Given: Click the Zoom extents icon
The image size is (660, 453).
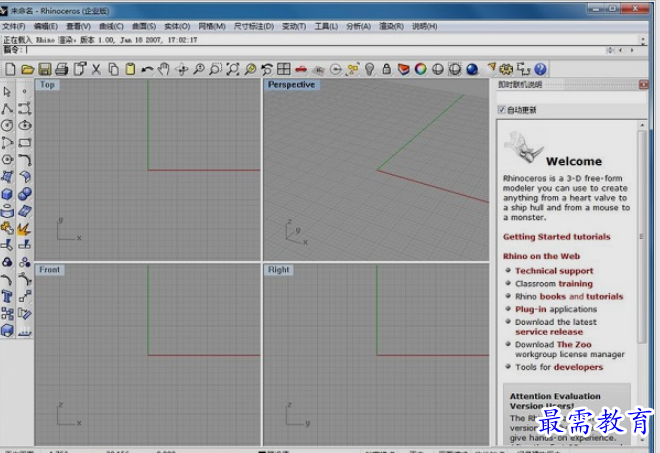Looking at the screenshot, I should point(233,69).
